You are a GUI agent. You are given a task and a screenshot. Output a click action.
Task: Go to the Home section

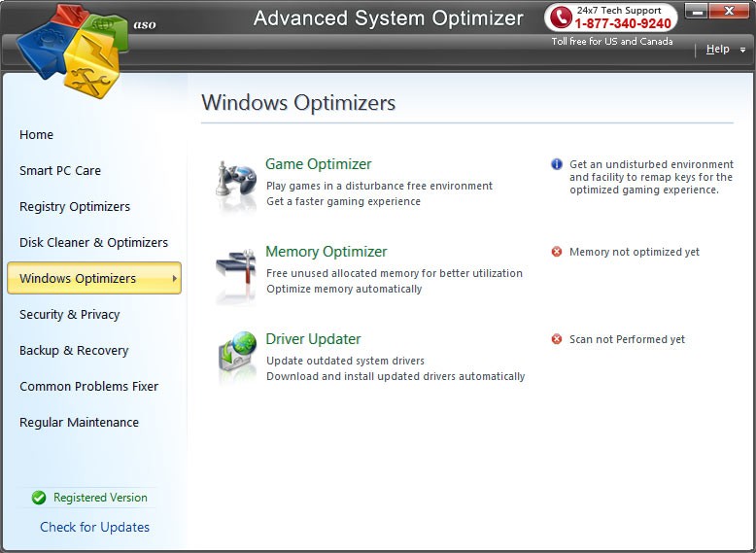click(36, 134)
